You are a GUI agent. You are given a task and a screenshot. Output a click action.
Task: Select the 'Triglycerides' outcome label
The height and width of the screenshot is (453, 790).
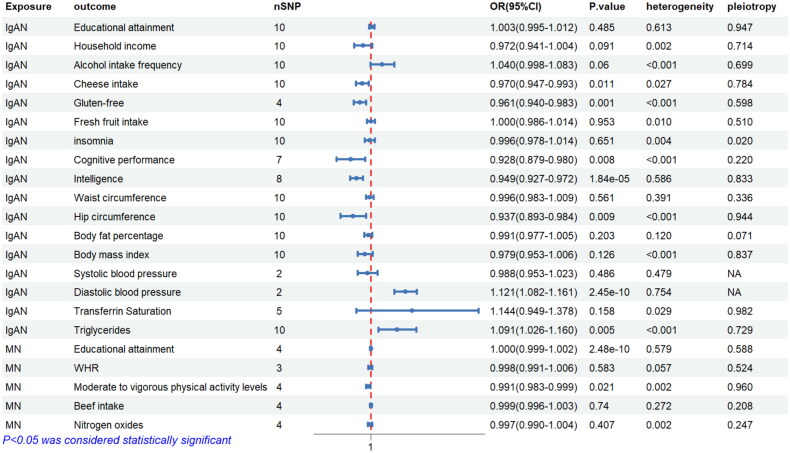point(102,331)
